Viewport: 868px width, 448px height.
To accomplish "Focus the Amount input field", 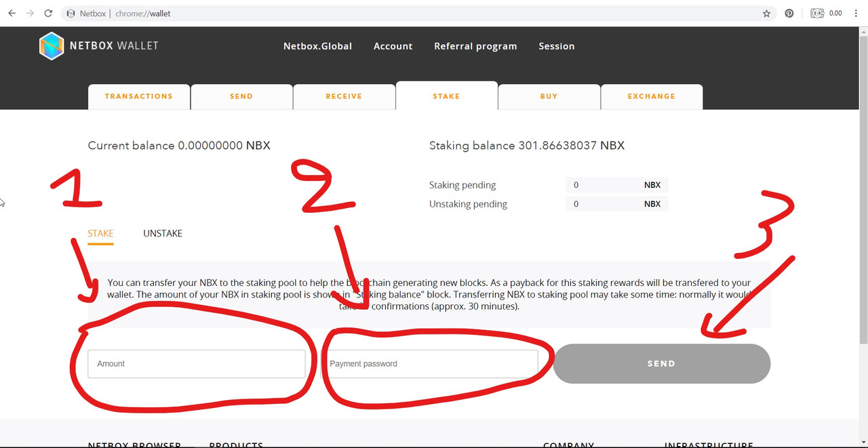I will 196,364.
